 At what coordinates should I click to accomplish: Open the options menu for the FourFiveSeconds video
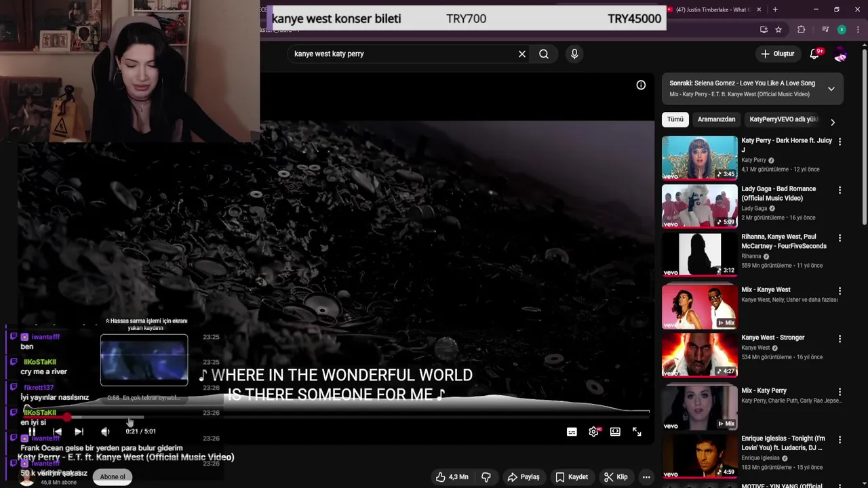(840, 238)
